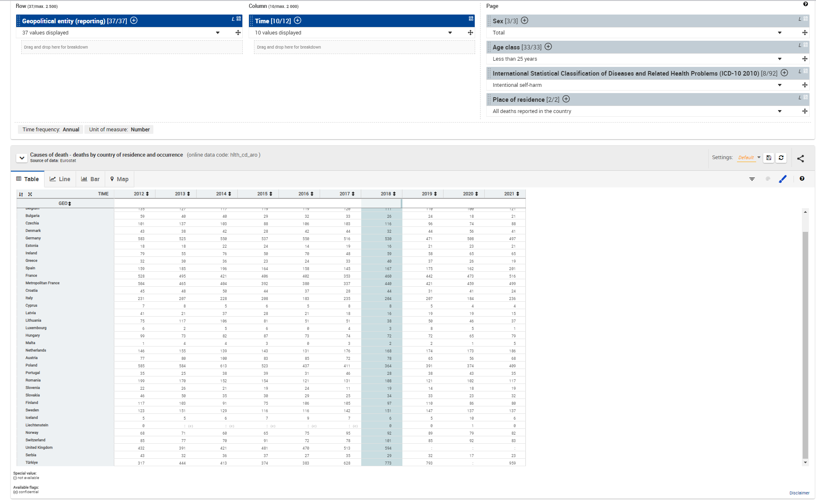Open the 37 values displayed dropdown
The image size is (816, 504).
(217, 33)
